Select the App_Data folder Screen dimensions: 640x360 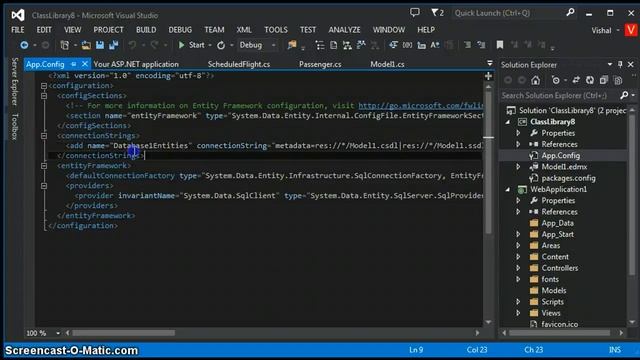tap(557, 223)
